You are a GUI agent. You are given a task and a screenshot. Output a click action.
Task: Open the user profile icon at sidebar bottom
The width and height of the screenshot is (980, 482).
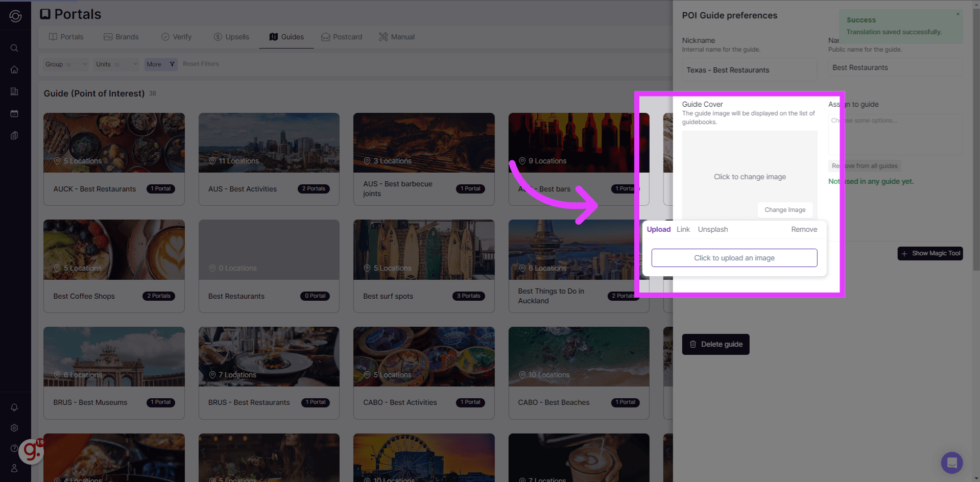click(14, 468)
